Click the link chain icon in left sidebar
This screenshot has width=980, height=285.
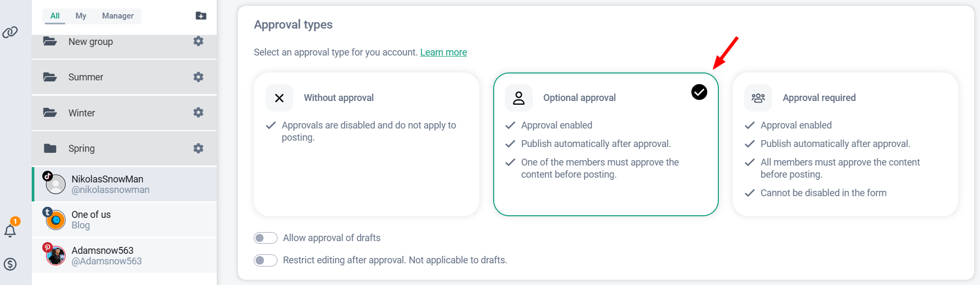point(10,32)
